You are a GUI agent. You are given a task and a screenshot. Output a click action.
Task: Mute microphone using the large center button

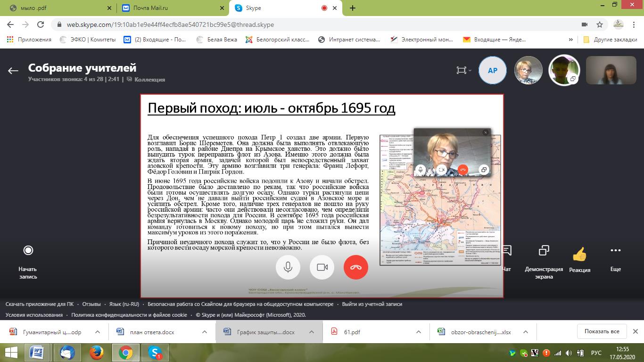click(x=288, y=267)
